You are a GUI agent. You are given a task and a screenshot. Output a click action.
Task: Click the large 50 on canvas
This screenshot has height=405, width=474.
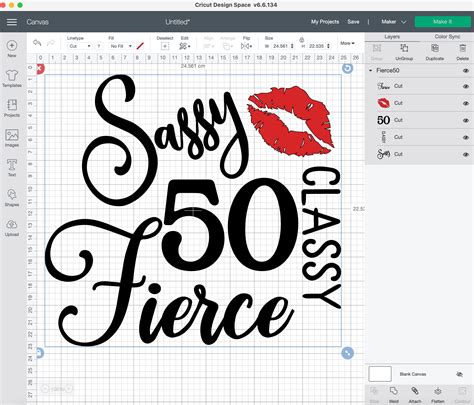(x=229, y=225)
